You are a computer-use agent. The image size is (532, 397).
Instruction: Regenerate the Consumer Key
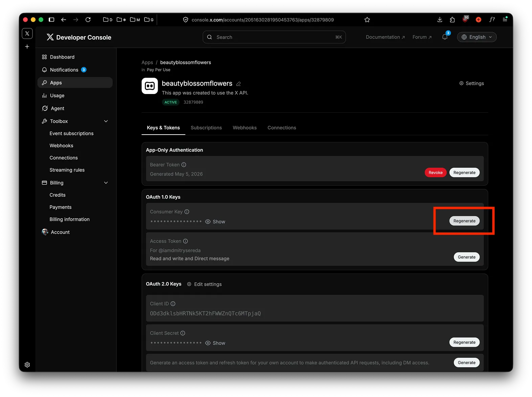click(464, 221)
